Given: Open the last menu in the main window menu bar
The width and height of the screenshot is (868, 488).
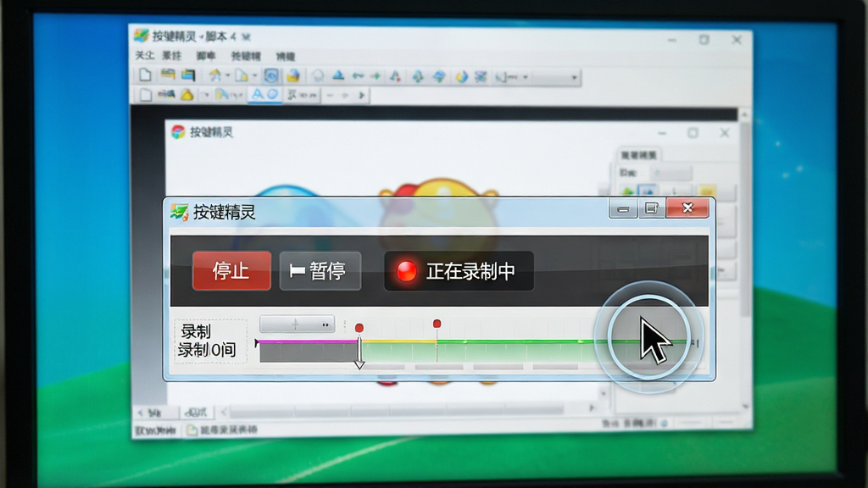Looking at the screenshot, I should pos(286,57).
